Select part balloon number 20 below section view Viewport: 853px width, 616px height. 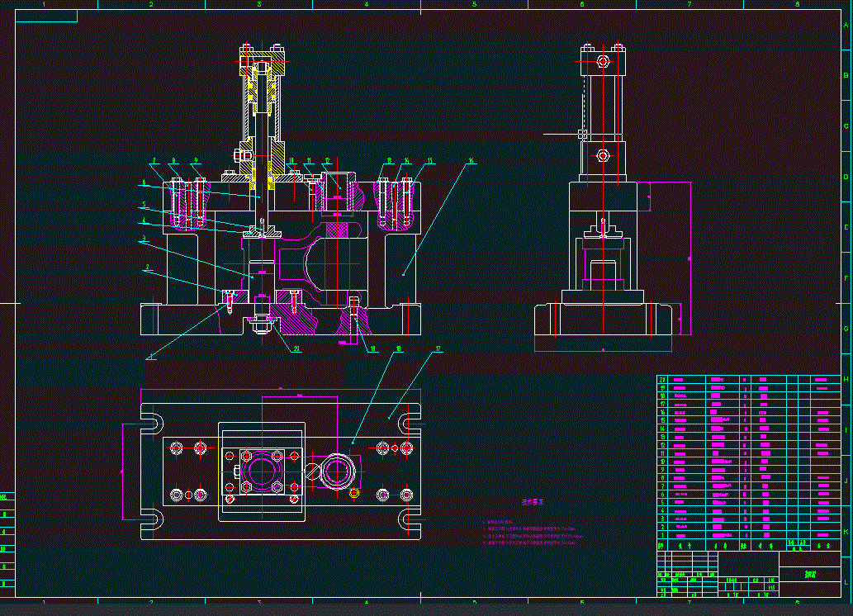point(296,348)
